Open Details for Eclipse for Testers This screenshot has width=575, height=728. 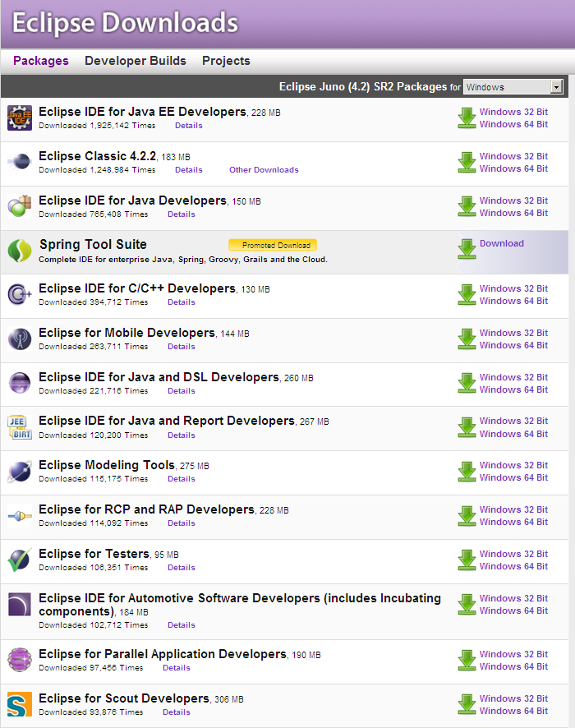click(181, 567)
